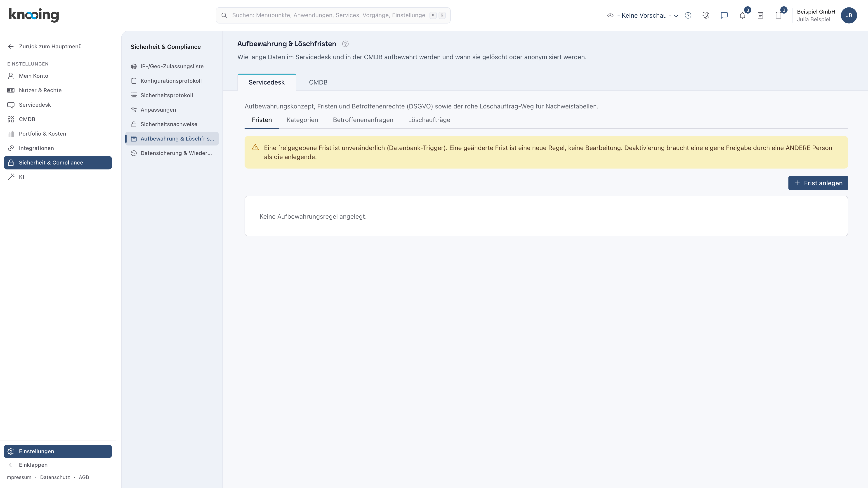Click the globe icon for IP-/Geo-Zulassungsliste

pos(134,66)
